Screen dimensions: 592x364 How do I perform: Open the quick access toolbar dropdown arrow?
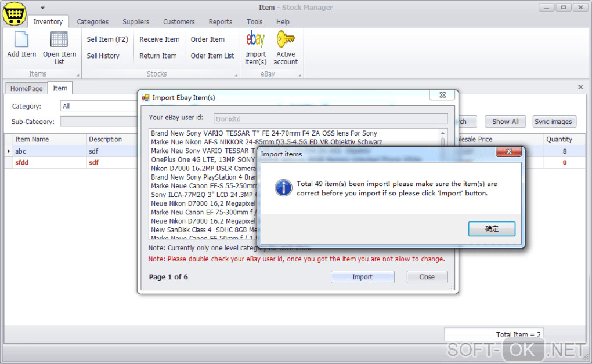(x=43, y=7)
